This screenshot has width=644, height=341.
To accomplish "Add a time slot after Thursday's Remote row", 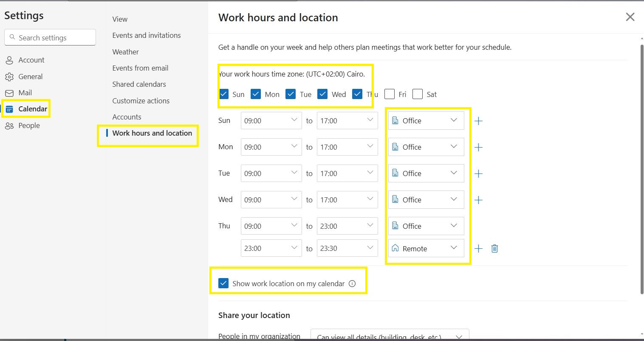I will (x=478, y=249).
